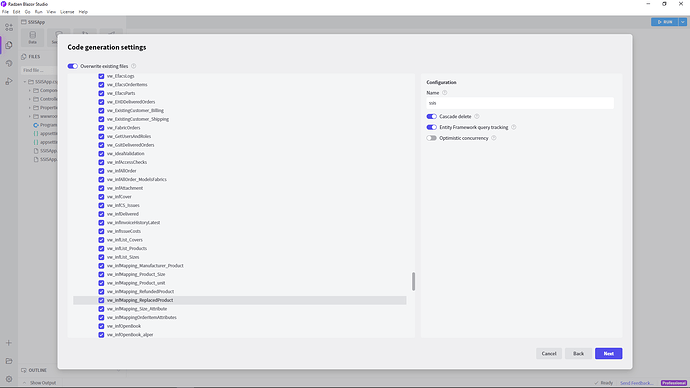The height and width of the screenshot is (388, 690).
Task: Enable Optimistic concurrency switch
Action: click(431, 138)
